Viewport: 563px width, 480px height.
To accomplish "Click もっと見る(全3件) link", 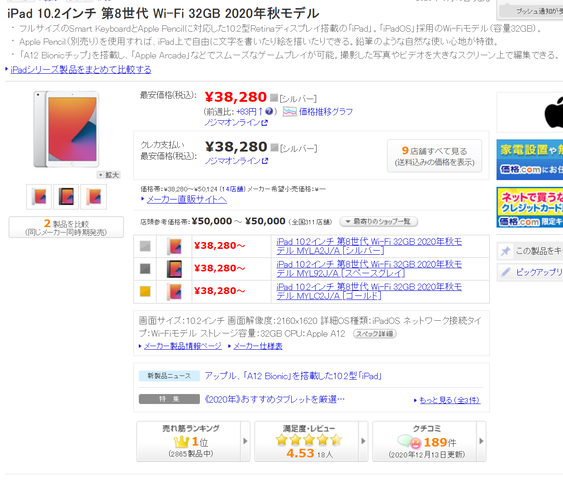I will (x=450, y=400).
